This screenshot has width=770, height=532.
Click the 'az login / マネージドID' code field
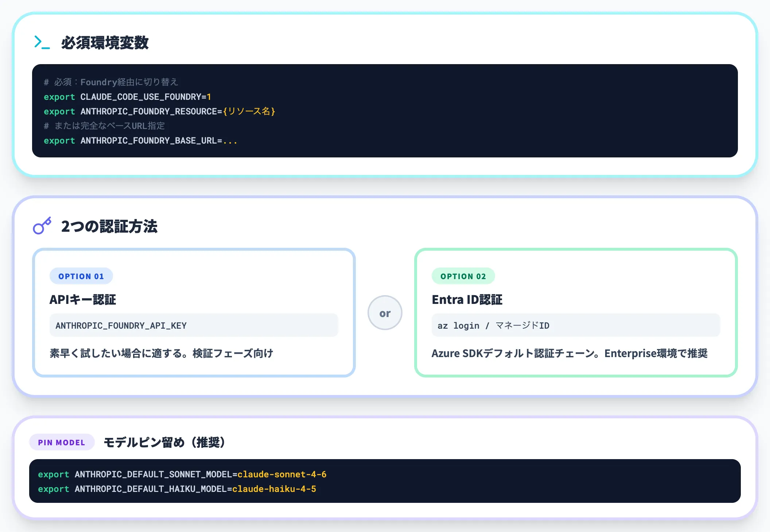pos(576,325)
